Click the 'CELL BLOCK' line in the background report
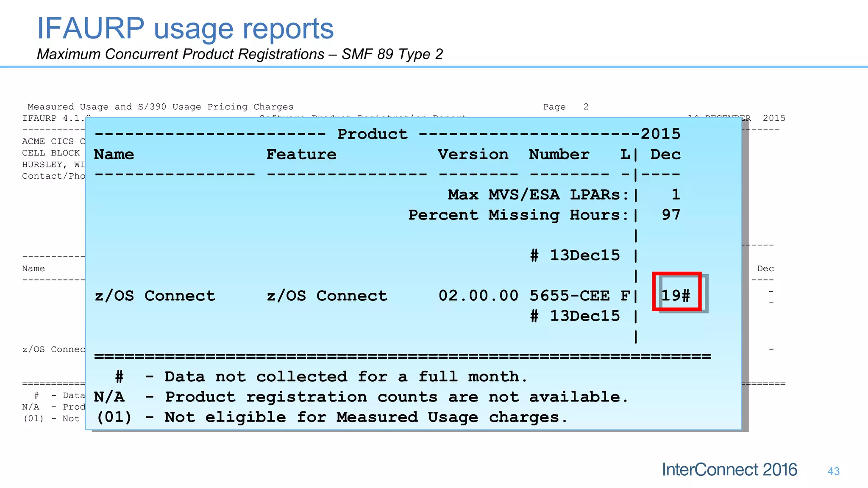 click(x=51, y=152)
